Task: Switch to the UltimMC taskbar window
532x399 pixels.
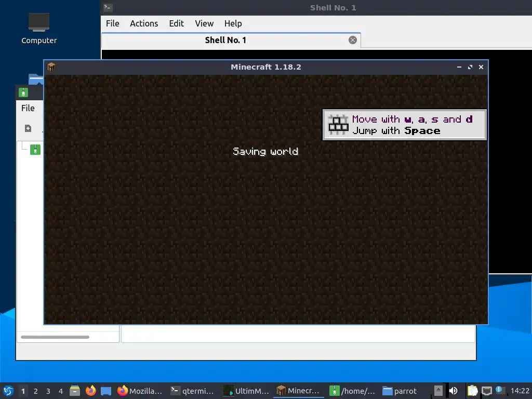Action: (x=247, y=391)
